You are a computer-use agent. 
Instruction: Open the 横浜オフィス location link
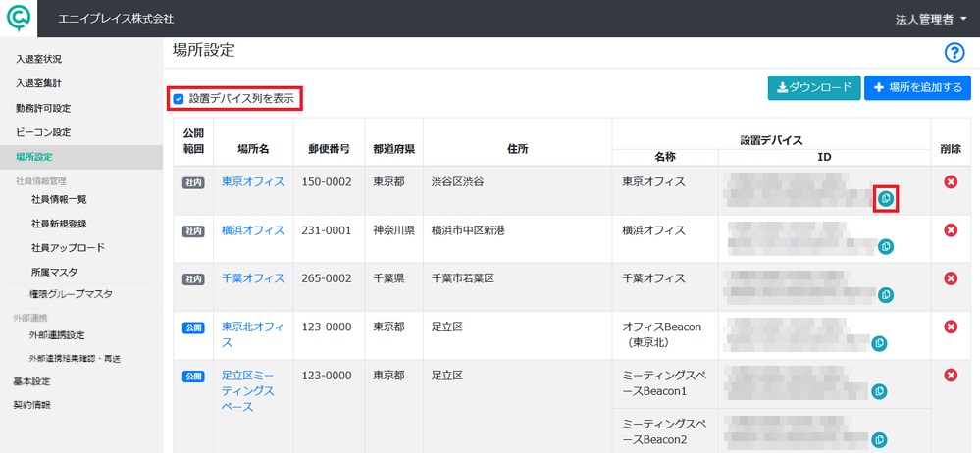[253, 230]
